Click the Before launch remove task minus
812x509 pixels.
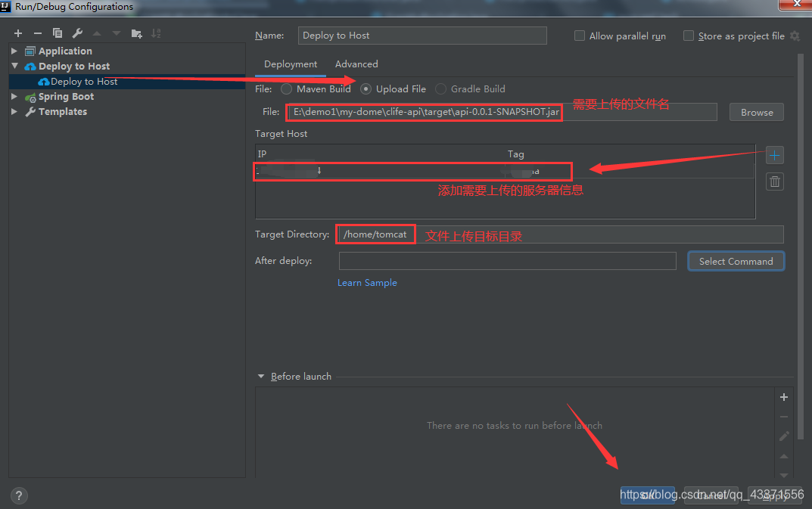coord(784,417)
